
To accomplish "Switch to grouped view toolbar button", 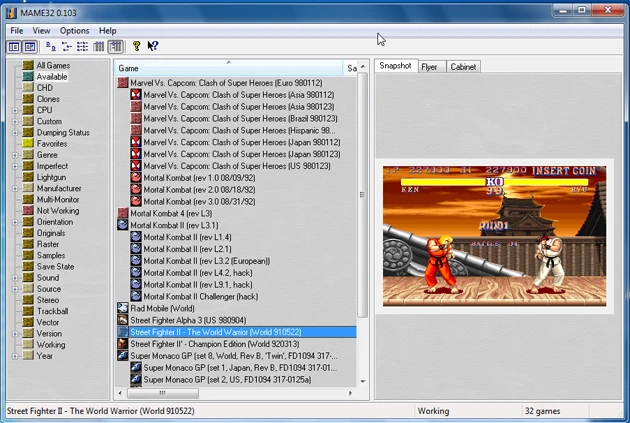I will click(x=115, y=47).
